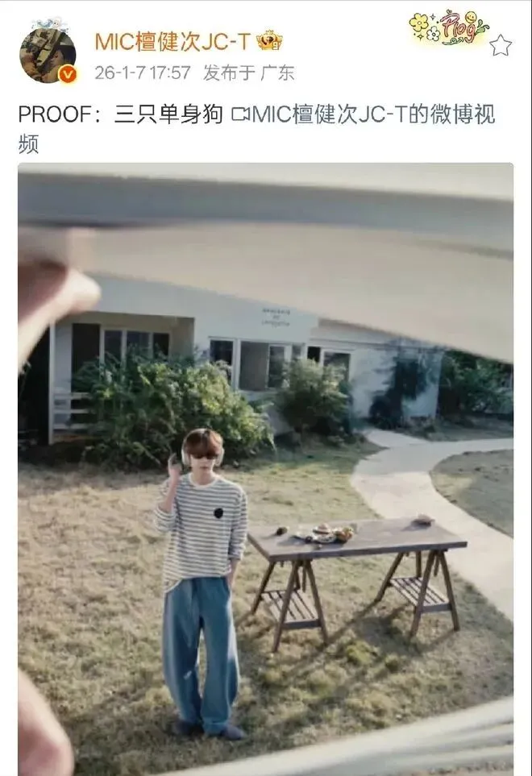Open the username MIC檀健次JC-T

tap(172, 42)
